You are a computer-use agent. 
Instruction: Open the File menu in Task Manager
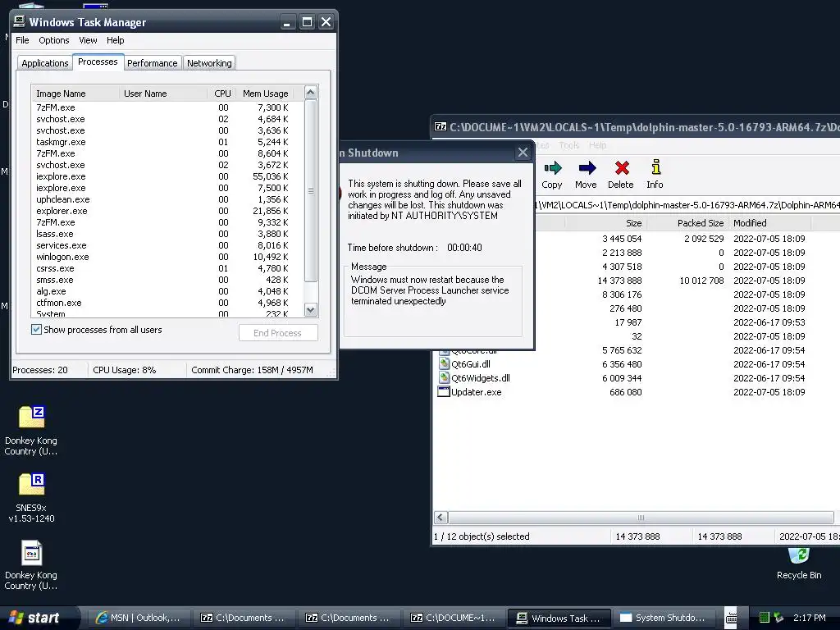22,40
